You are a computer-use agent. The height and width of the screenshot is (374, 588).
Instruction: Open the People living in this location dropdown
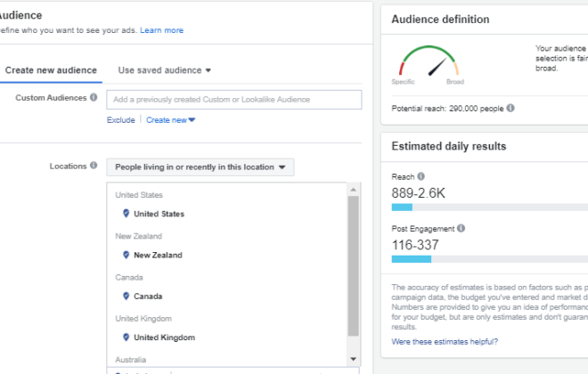tap(200, 167)
